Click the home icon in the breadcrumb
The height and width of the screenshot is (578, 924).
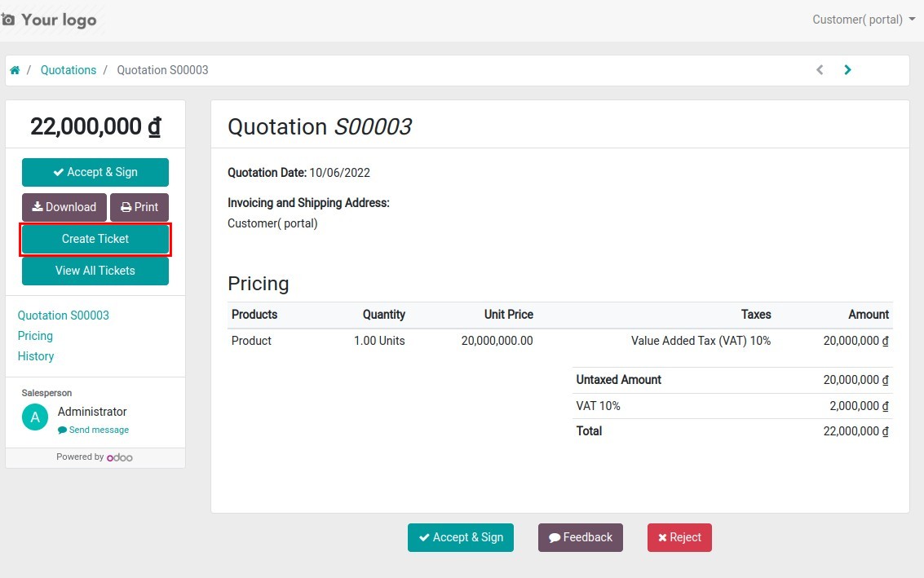coord(15,70)
